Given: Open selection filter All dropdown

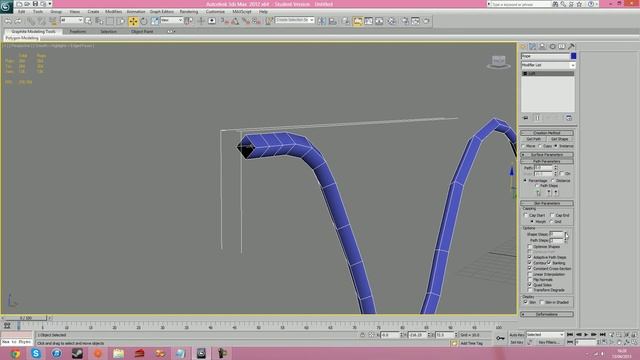Looking at the screenshot, I should (71, 20).
